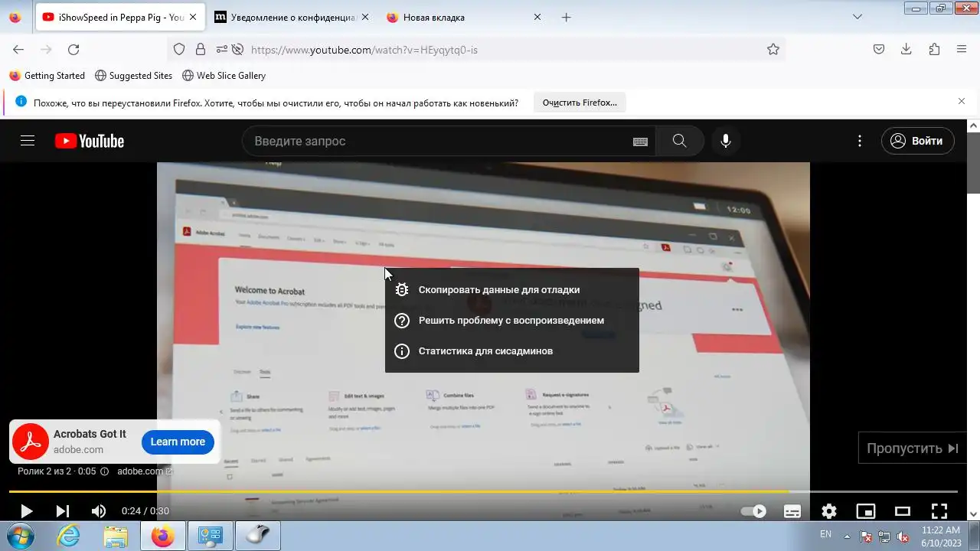Seek on the yellow video progress bar

point(483,491)
